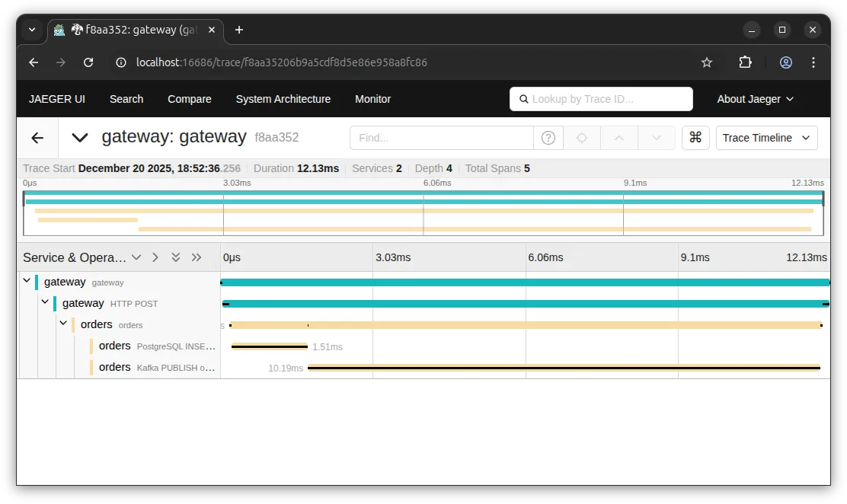Switch to the Monitor section
The image size is (847, 504).
point(372,99)
